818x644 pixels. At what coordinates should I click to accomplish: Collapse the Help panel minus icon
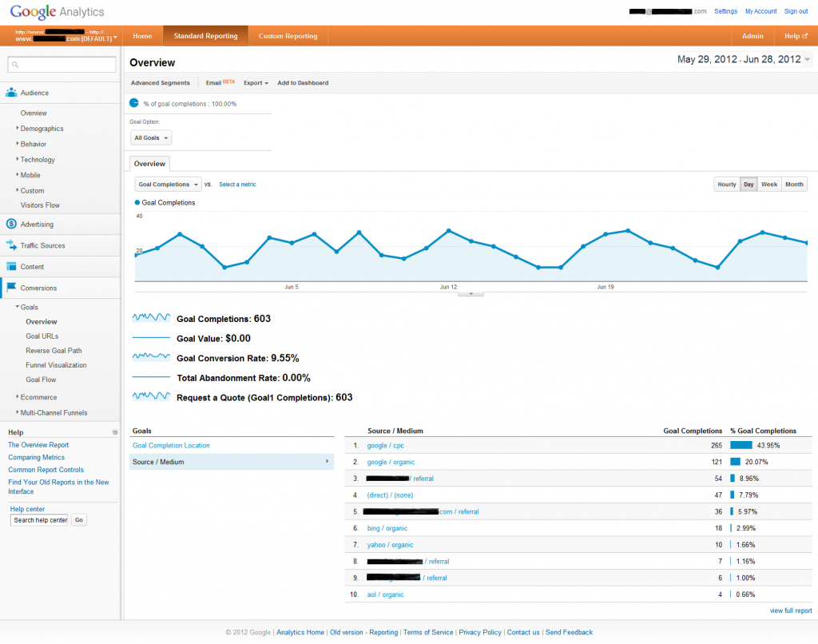[x=115, y=432]
